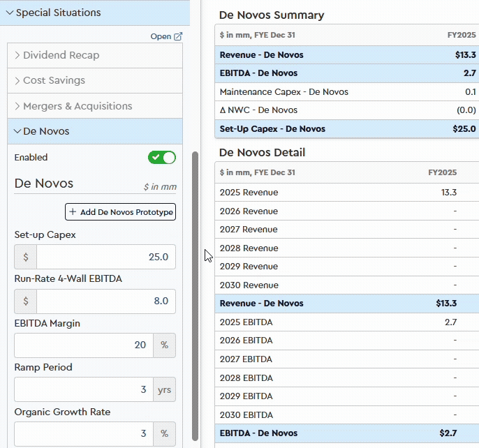Click the percent unit beside Organic Growth Rate
The width and height of the screenshot is (479, 448).
coord(165,433)
